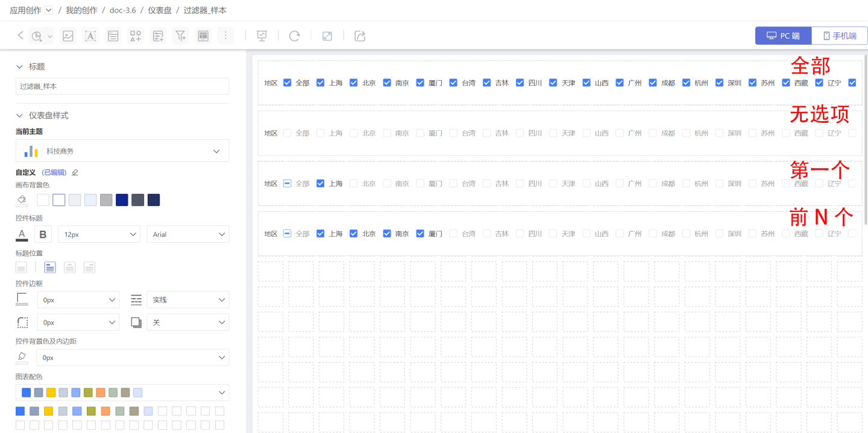Image resolution: width=868 pixels, height=433 pixels.
Task: Click the share/export icon in toolbar
Action: [x=360, y=36]
